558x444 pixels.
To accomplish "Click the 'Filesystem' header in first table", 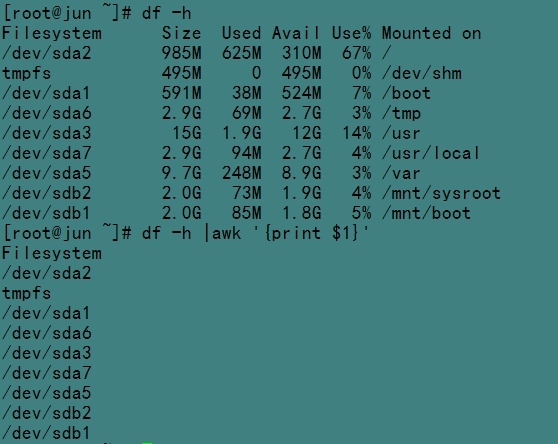I will pos(52,33).
